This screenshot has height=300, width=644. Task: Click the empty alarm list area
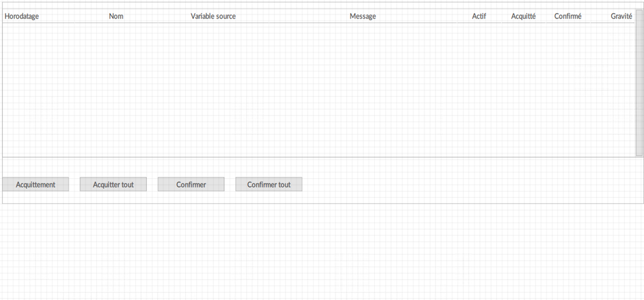pyautogui.click(x=319, y=89)
